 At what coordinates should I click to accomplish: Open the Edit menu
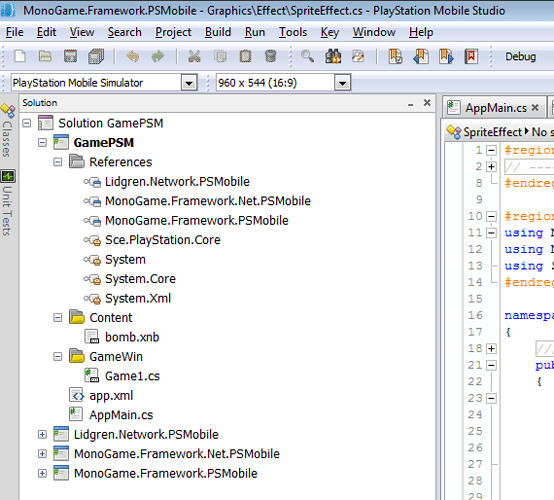[x=46, y=32]
